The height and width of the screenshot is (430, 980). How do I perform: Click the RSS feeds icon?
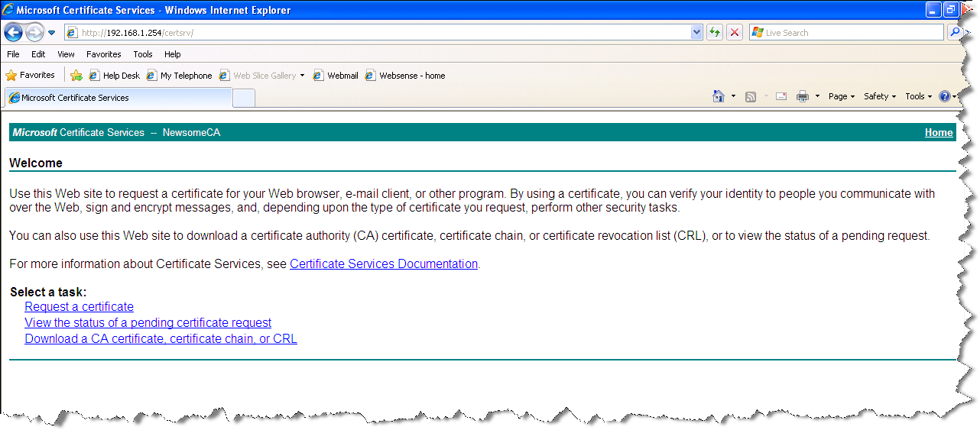click(x=751, y=96)
